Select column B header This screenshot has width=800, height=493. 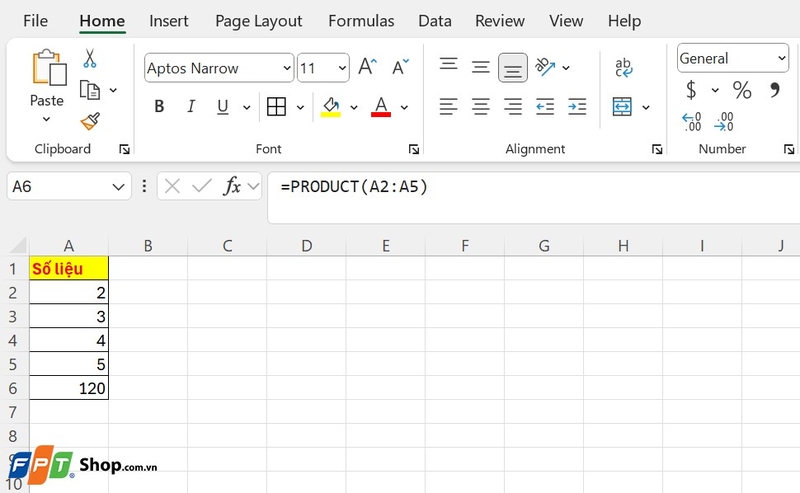[148, 246]
